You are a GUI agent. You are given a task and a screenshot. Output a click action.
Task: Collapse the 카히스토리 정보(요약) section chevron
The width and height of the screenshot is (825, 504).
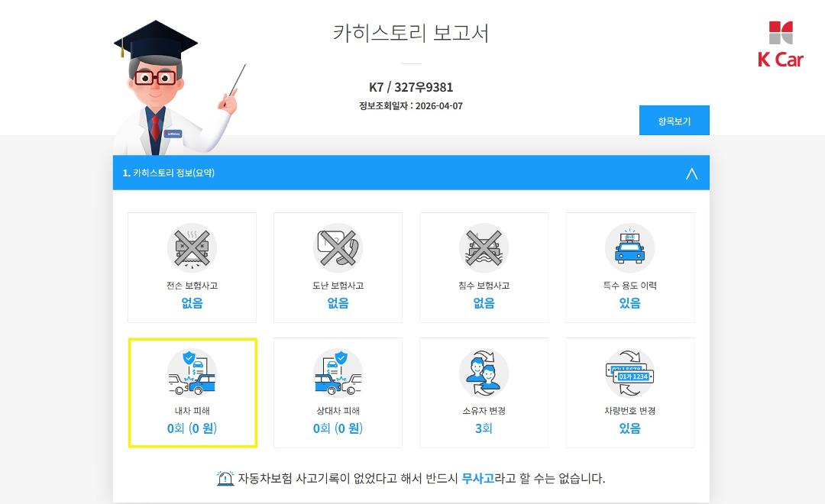point(691,173)
